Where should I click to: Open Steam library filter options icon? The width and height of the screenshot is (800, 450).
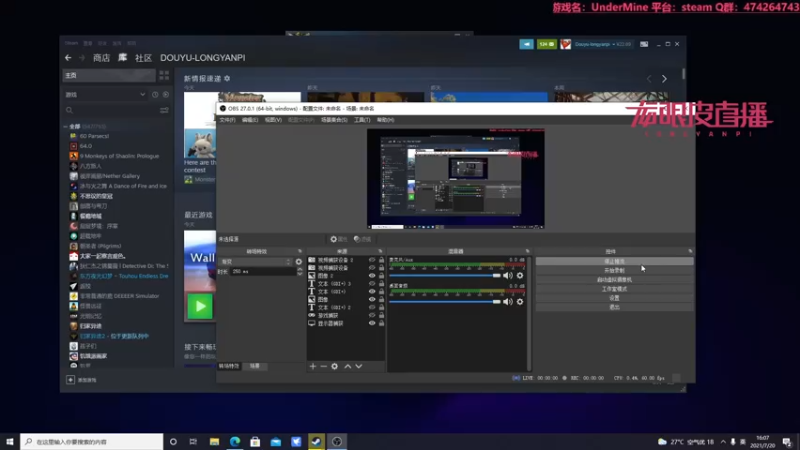[164, 110]
